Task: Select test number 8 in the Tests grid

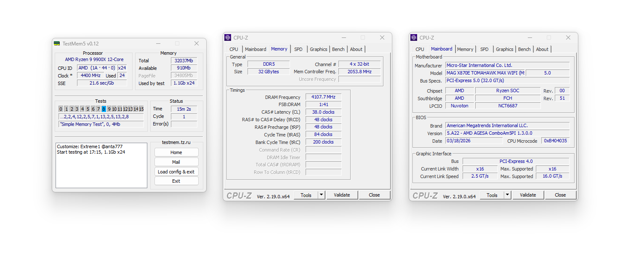Action: click(x=104, y=109)
